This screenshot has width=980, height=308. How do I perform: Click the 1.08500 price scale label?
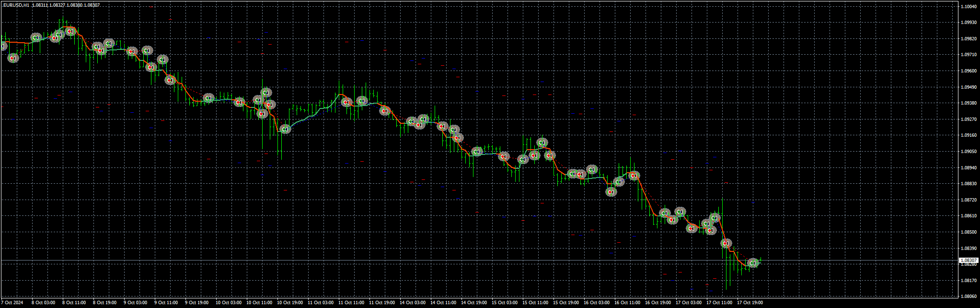coord(968,232)
